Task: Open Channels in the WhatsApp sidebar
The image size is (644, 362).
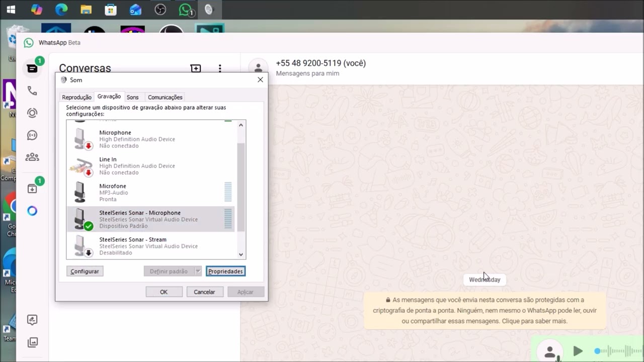Action: 32,135
